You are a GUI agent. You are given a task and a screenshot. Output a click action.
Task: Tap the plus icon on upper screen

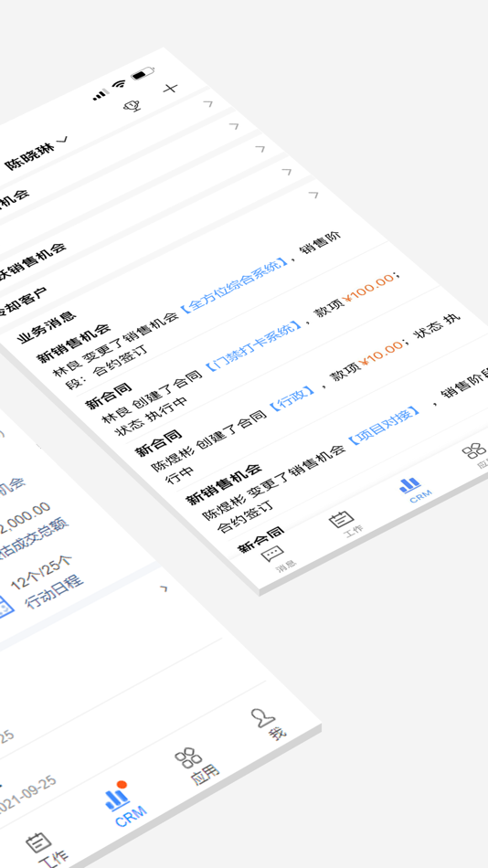(171, 88)
